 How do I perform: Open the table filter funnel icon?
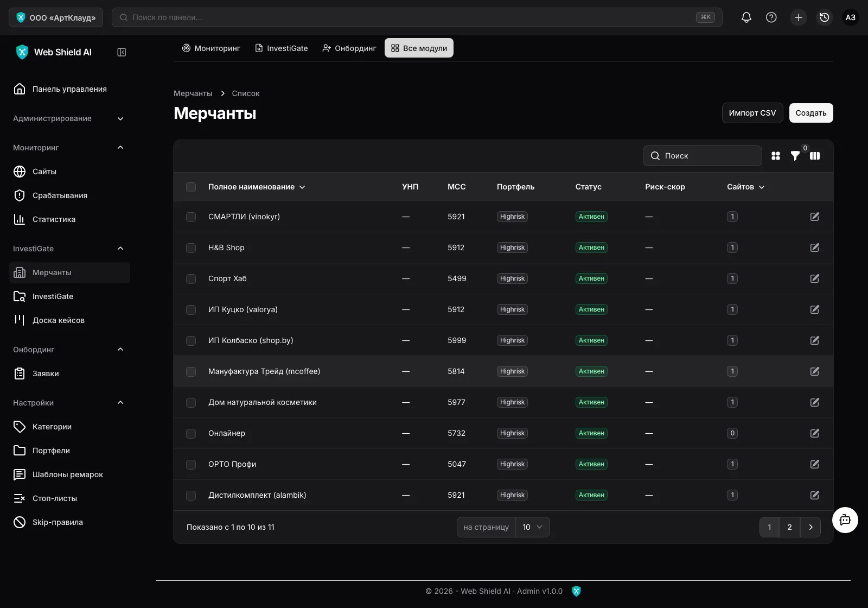(x=795, y=156)
